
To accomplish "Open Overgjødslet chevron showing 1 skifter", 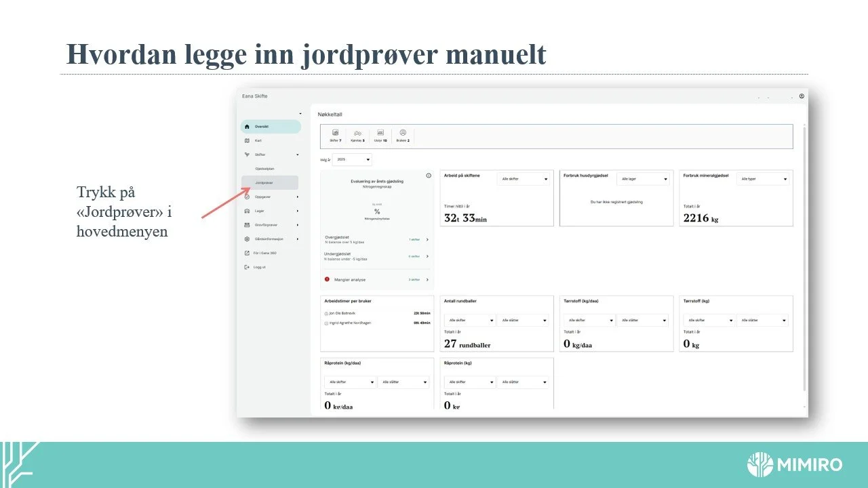I will [x=427, y=239].
